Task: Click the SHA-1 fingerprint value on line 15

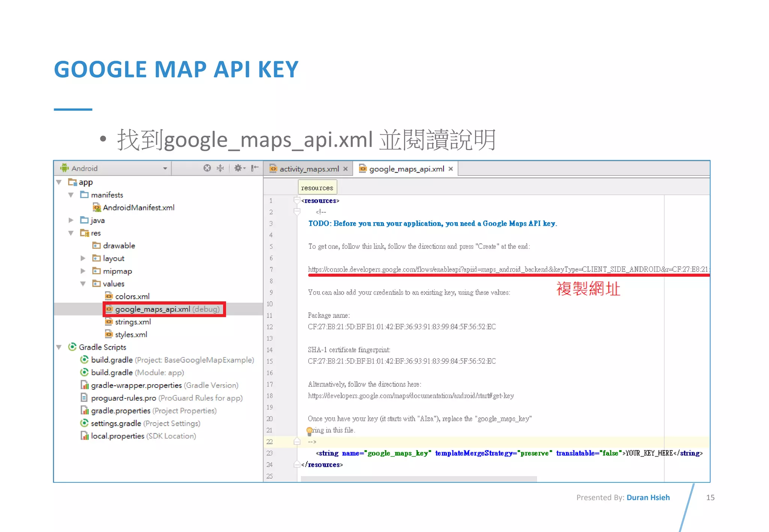Action: click(x=402, y=361)
